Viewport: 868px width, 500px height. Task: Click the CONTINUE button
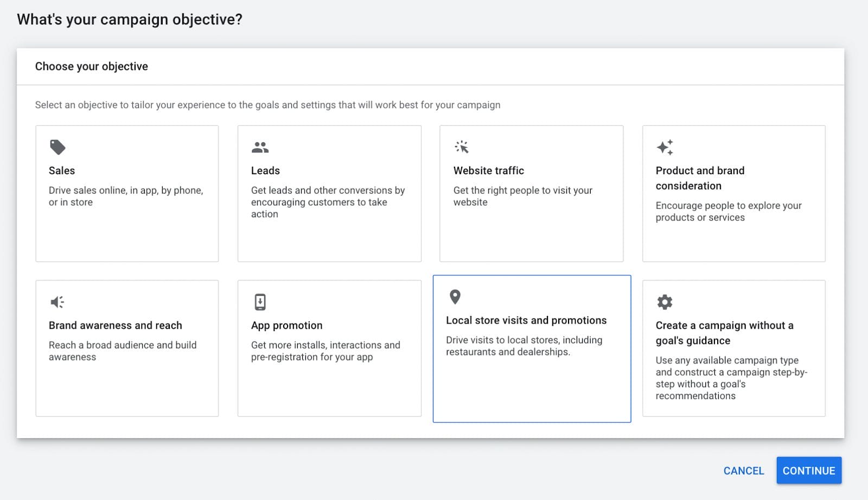pos(809,471)
